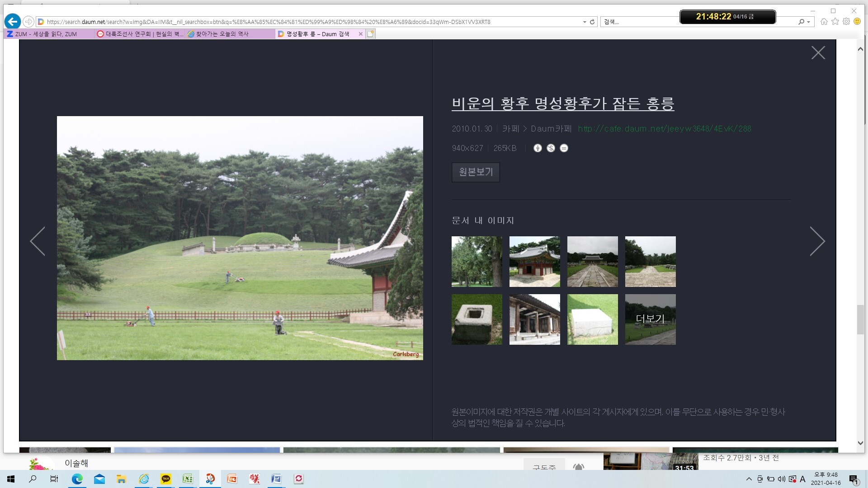Go to next image with right arrow
The image size is (868, 488).
tap(817, 241)
